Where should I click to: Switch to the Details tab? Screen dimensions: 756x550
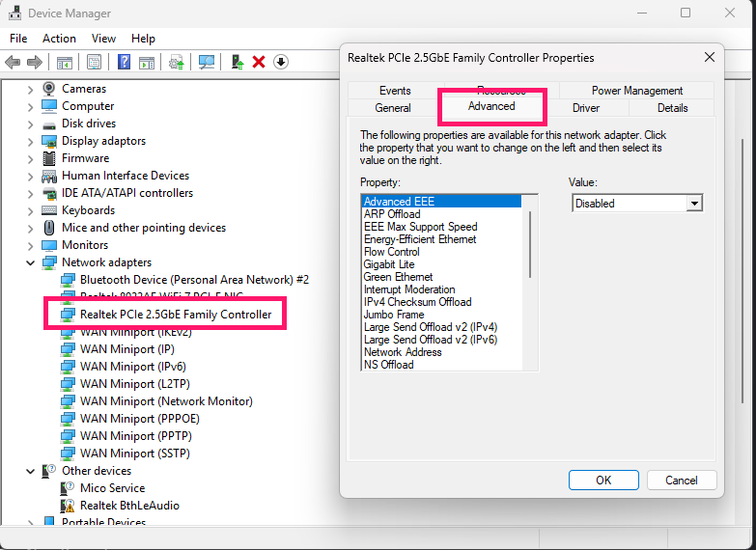tap(672, 108)
